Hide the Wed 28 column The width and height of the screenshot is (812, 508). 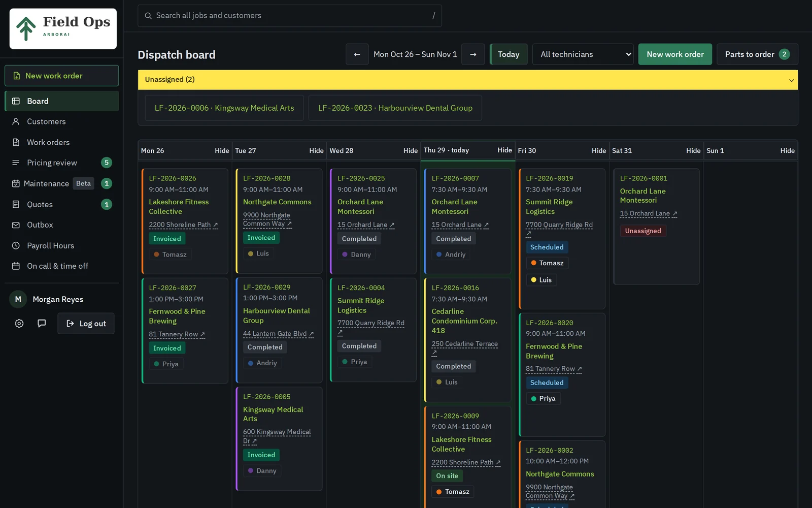click(x=411, y=150)
